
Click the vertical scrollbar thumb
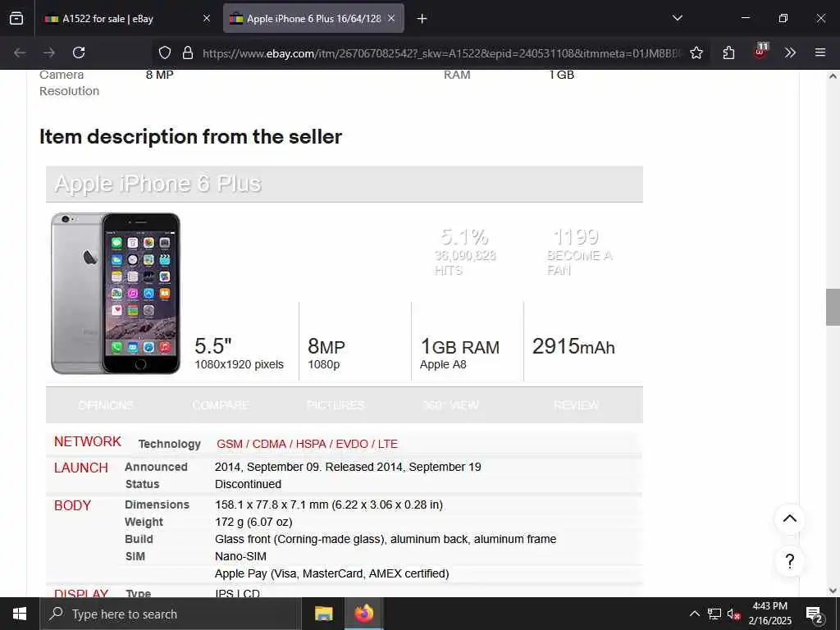[833, 307]
